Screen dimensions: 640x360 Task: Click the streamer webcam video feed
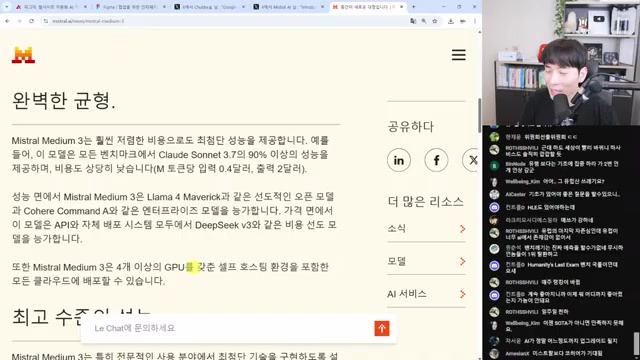[561, 62]
